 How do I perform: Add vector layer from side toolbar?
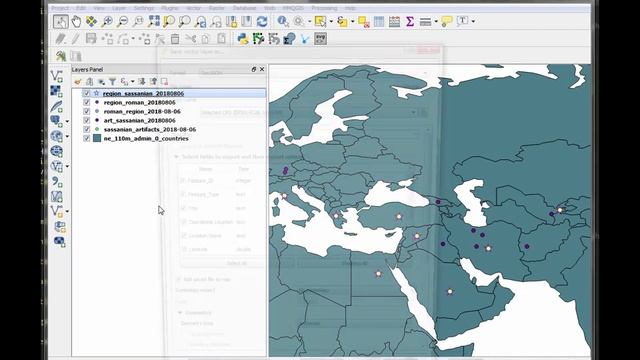point(56,76)
